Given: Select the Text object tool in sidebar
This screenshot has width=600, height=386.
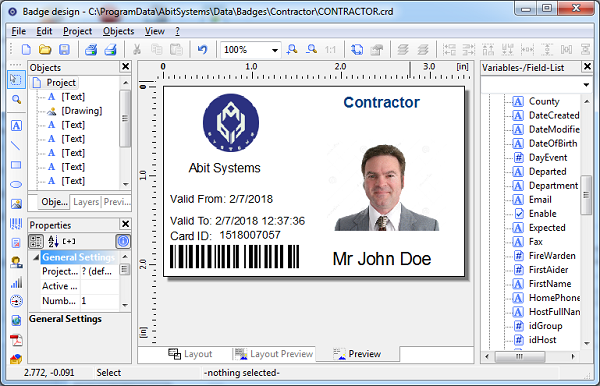Looking at the screenshot, I should pyautogui.click(x=16, y=125).
